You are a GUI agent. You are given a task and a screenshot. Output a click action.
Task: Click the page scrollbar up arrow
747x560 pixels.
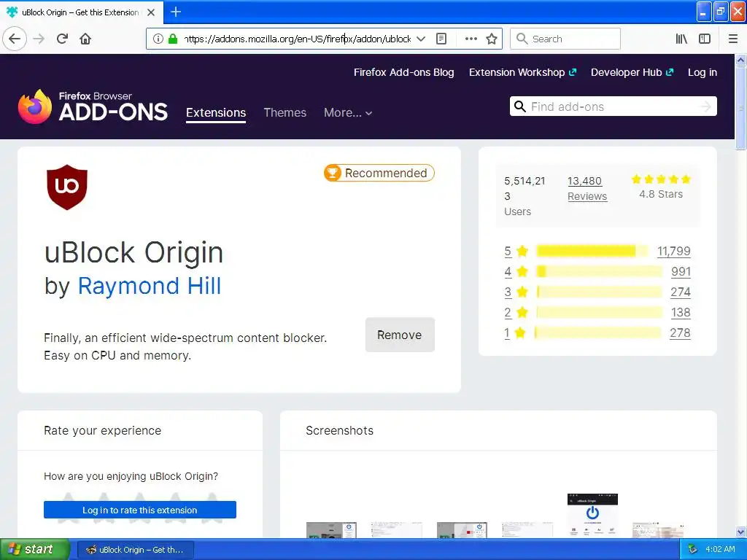point(740,60)
